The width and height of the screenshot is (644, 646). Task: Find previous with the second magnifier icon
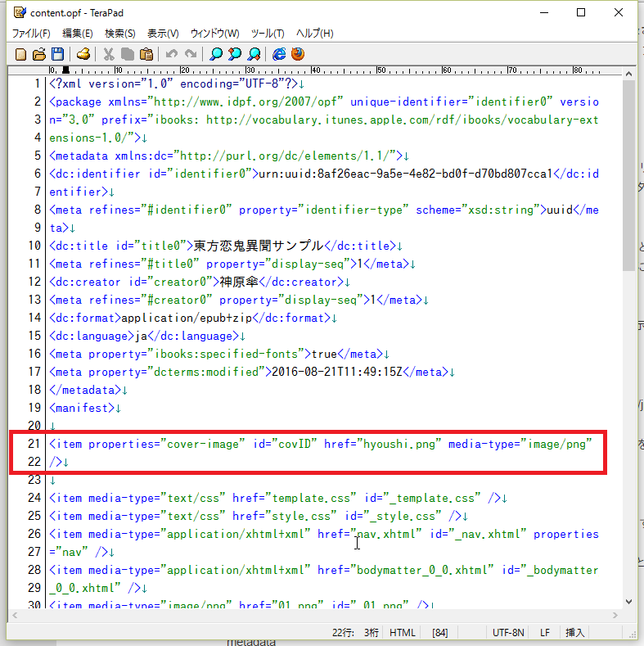click(x=235, y=54)
